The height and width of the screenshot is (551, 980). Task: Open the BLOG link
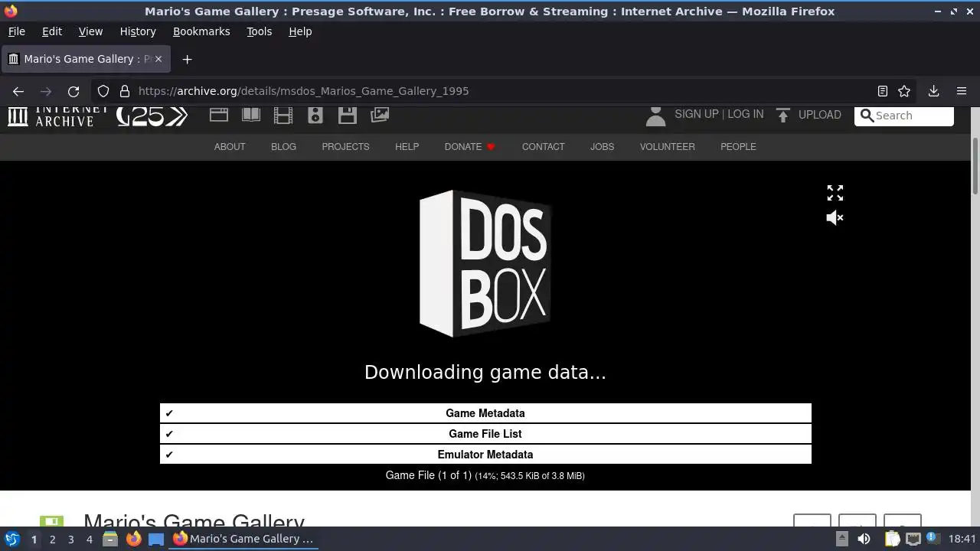(x=283, y=147)
